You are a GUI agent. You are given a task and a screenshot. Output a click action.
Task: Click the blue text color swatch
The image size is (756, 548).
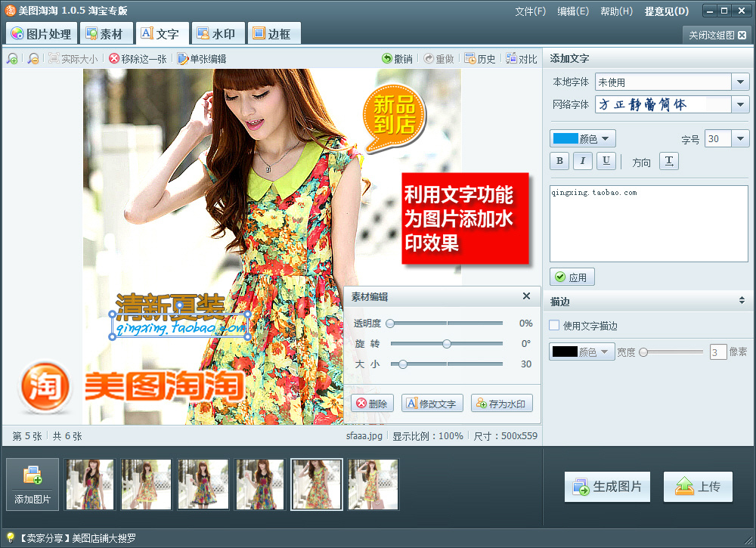pos(565,139)
